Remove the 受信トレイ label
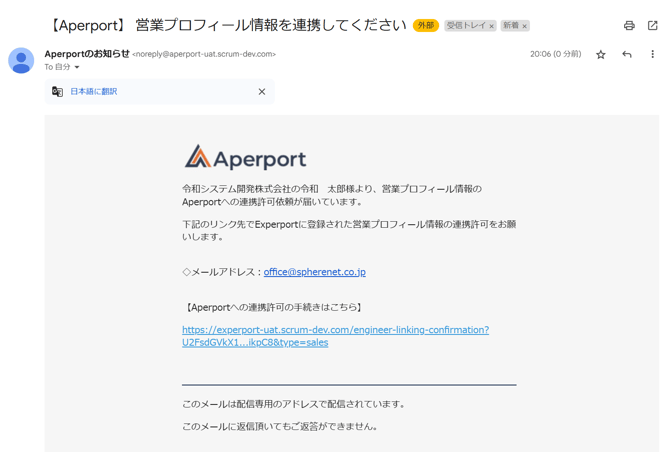The height and width of the screenshot is (452, 670). (491, 26)
